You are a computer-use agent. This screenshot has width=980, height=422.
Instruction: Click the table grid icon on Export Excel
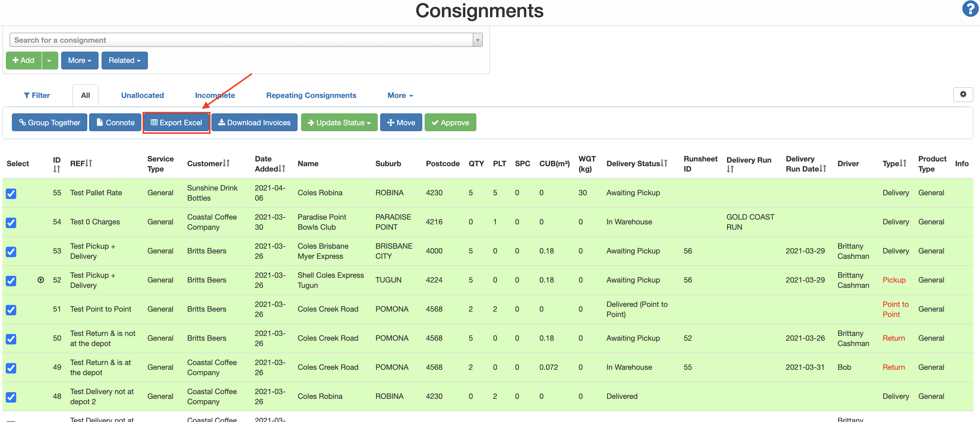point(154,123)
